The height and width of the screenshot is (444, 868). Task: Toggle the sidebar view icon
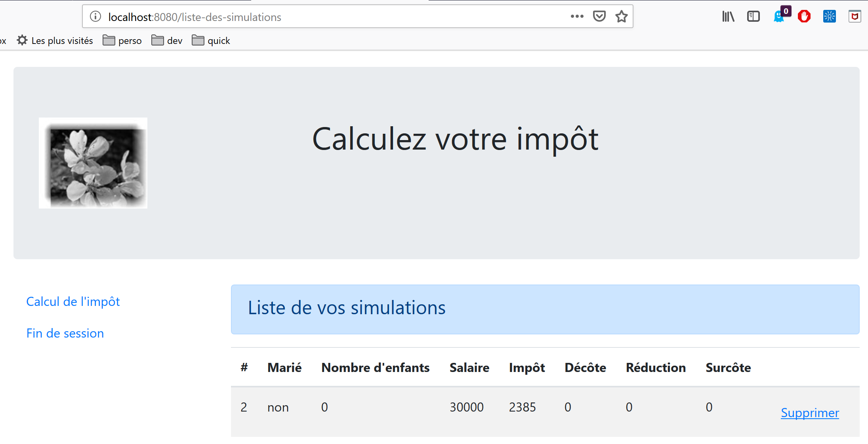(x=753, y=17)
